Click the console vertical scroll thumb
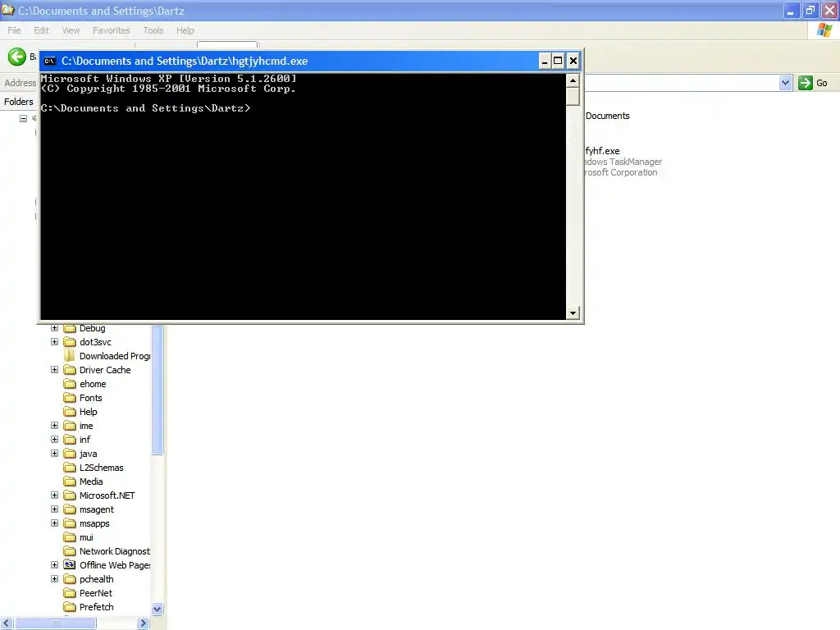840x630 pixels. coord(573,97)
